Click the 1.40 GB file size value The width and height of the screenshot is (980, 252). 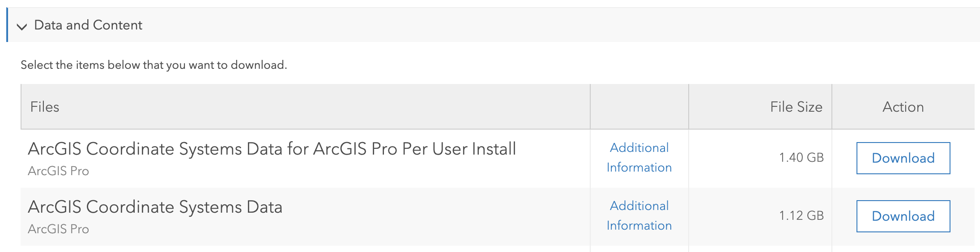coord(801,158)
